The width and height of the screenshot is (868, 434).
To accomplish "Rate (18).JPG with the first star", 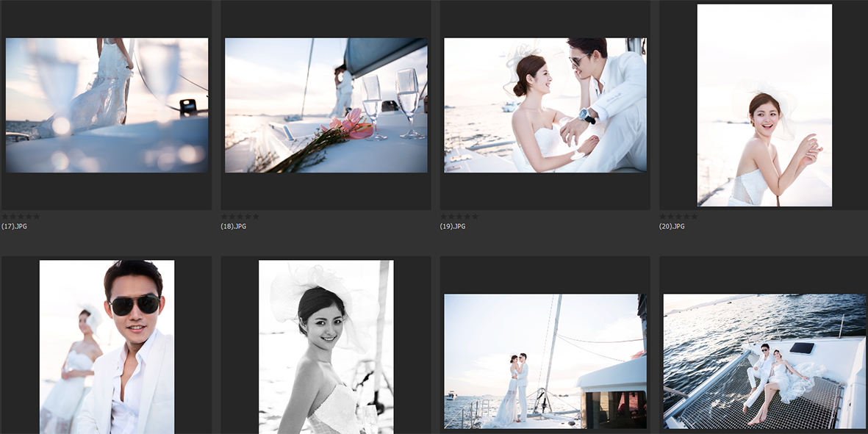I will (225, 217).
